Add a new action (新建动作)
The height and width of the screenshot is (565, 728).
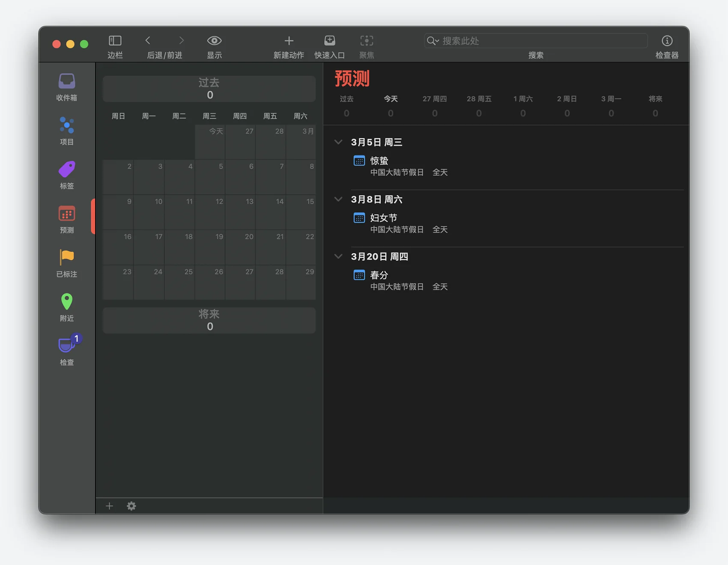[x=289, y=41]
